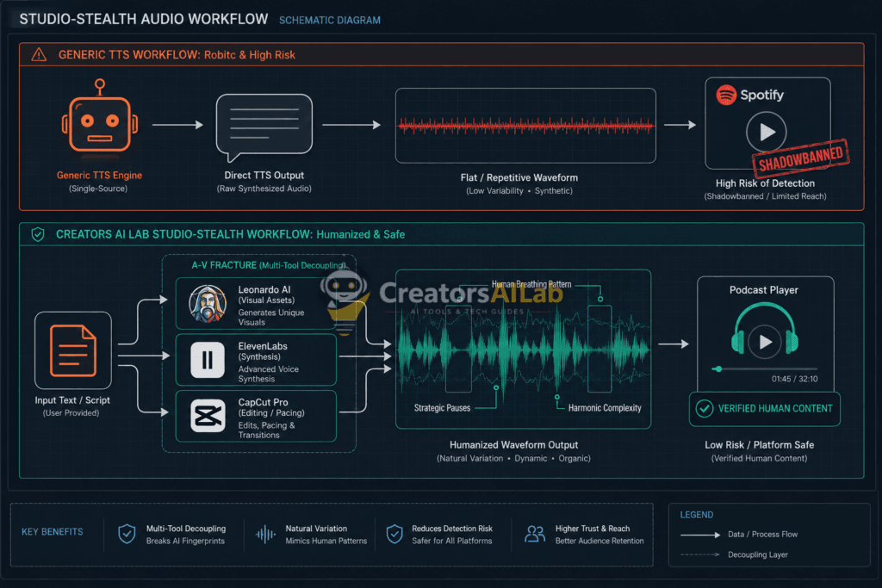Click the checkmark in Verified Human Content badge
The height and width of the screenshot is (588, 882).
point(705,409)
